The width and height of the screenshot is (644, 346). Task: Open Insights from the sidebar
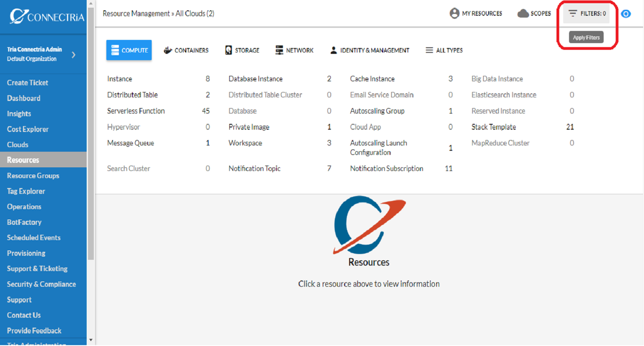click(19, 114)
